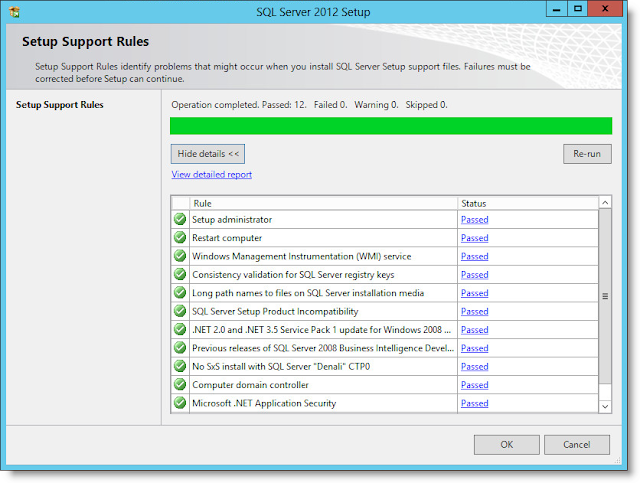The image size is (640, 483).
Task: Click the green completed progress bar
Action: click(391, 126)
